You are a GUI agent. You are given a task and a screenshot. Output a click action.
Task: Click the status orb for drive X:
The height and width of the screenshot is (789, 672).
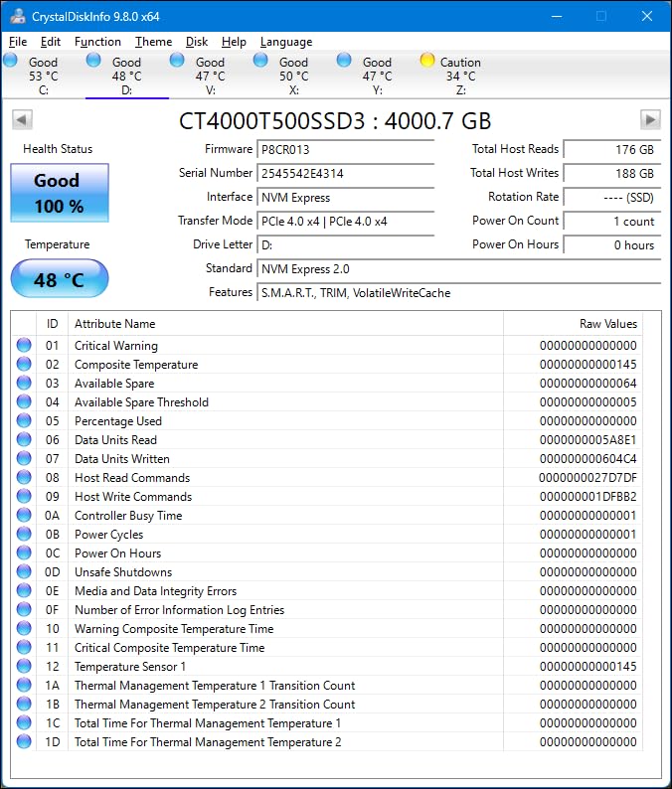260,61
